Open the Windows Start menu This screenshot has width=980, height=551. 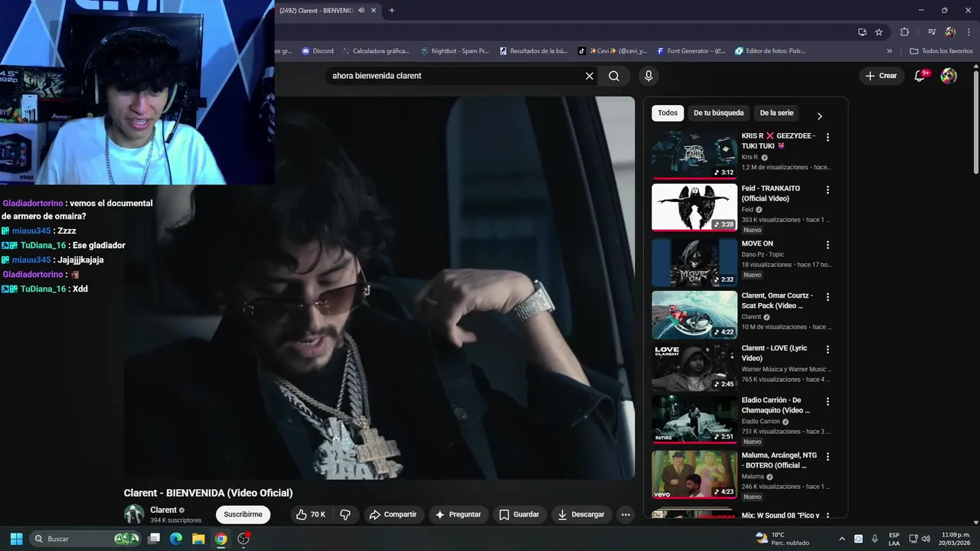pyautogui.click(x=16, y=539)
